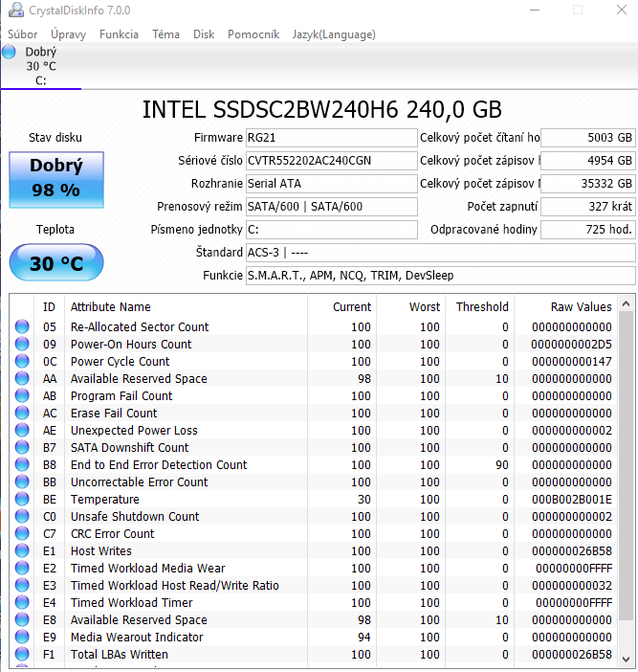Click the total writes value 4954 GB
This screenshot has height=672, width=638.
[588, 161]
